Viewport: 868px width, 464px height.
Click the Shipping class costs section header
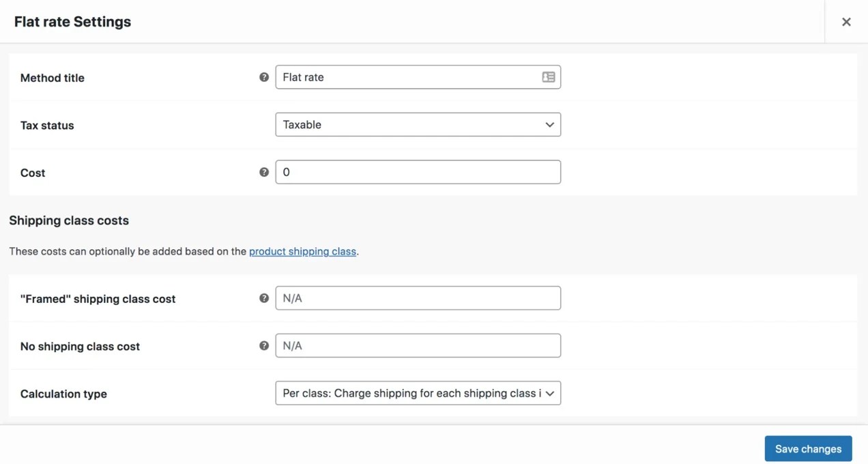[68, 220]
